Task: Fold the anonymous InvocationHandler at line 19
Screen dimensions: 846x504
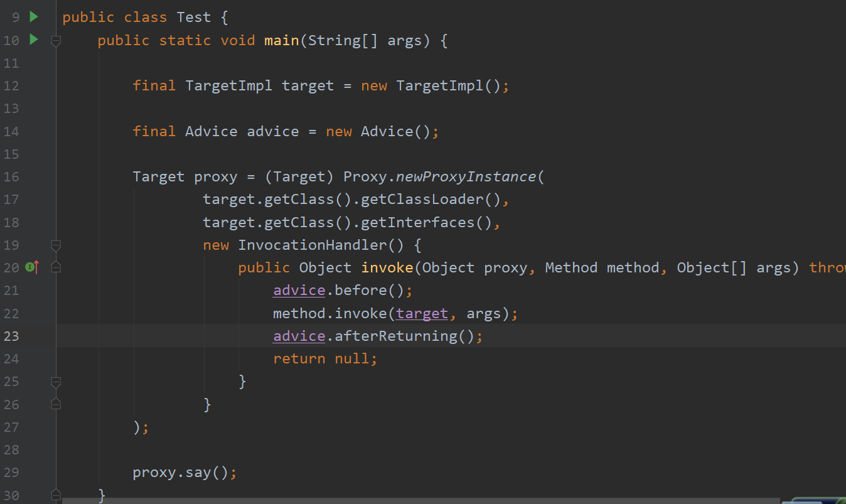Action: [x=56, y=245]
